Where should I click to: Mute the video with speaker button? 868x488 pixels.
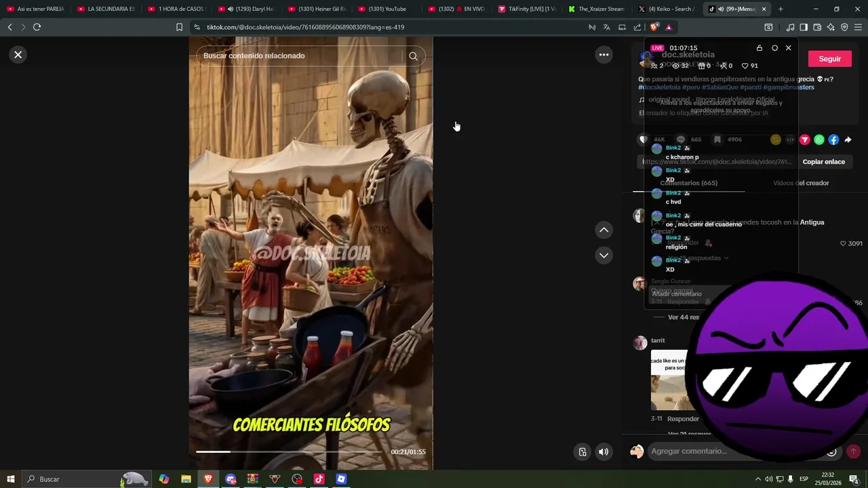604,452
